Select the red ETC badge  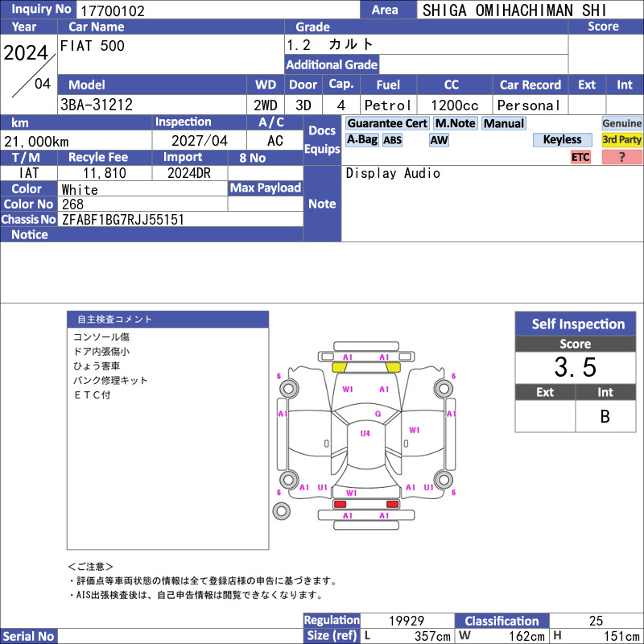[580, 157]
